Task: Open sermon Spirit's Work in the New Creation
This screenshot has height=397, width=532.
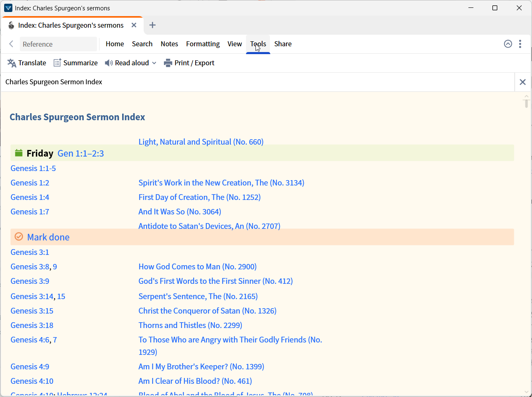Action: coord(221,183)
